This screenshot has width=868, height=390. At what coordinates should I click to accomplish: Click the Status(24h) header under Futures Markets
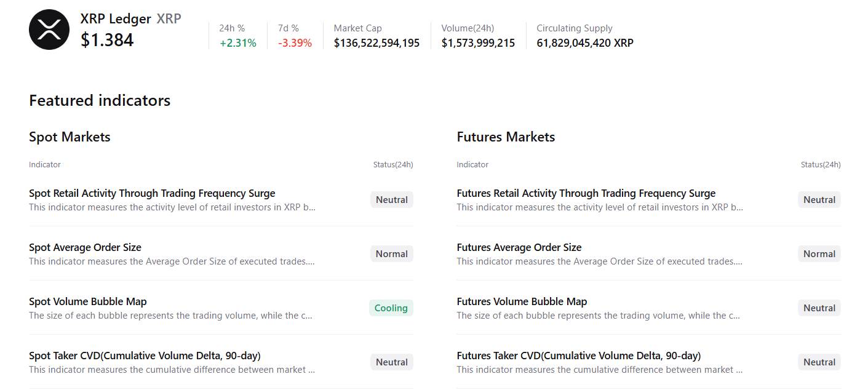tap(821, 164)
